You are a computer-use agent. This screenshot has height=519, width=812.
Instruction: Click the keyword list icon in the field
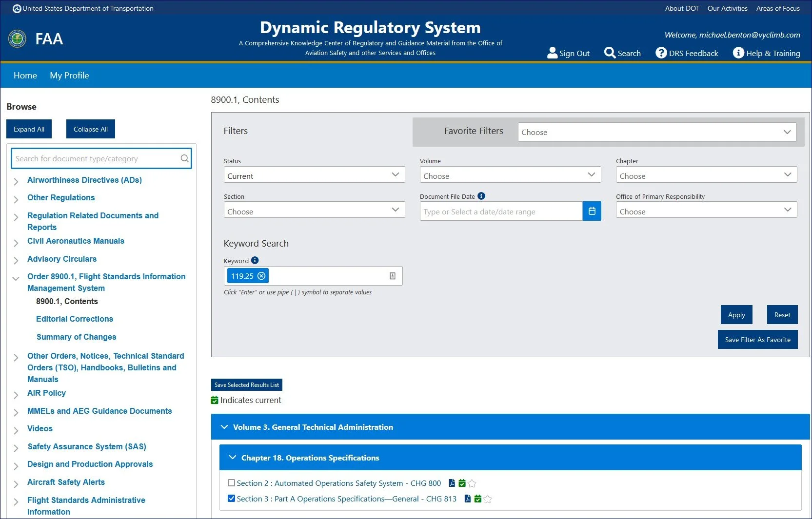393,276
